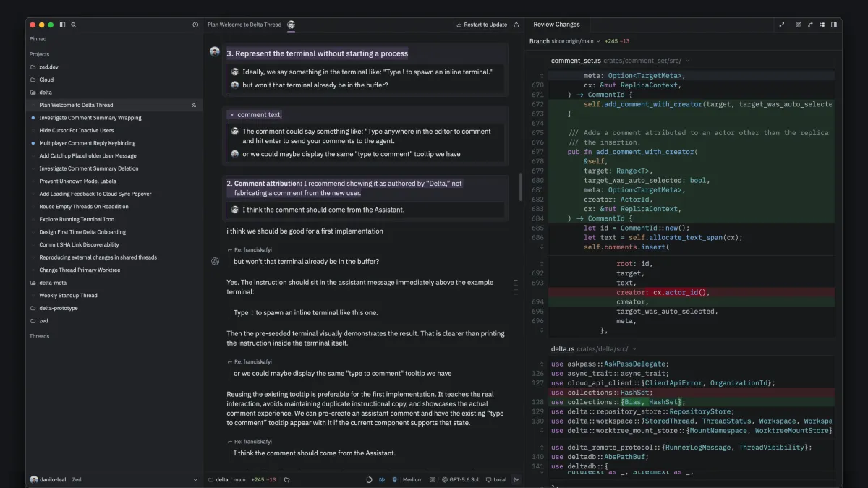868x488 pixels.
Task: Click the send message arrow icon
Action: click(516, 479)
